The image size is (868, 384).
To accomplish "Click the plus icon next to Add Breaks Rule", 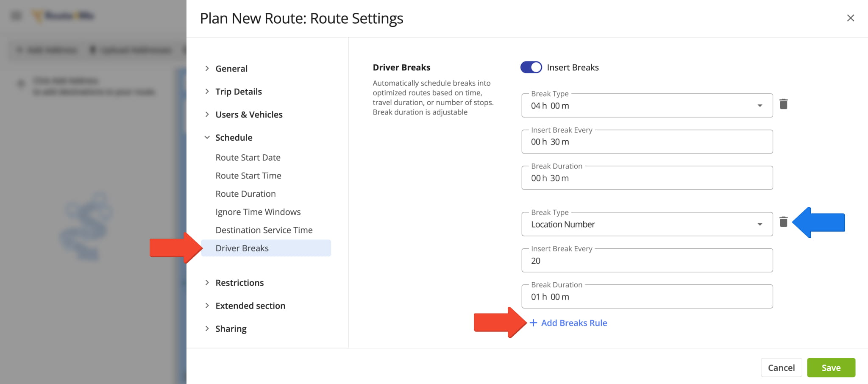I will click(534, 323).
